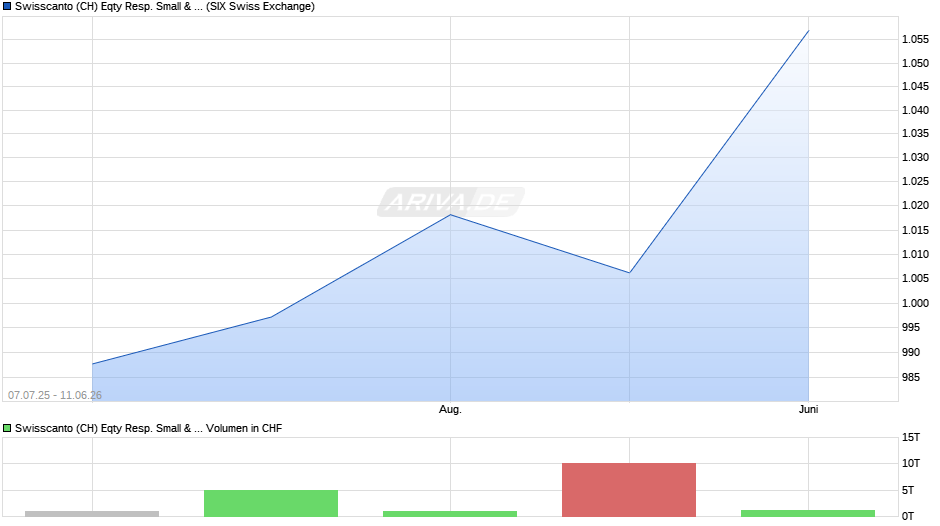Click the price chart title with SIX Swiss Exchange
The image size is (940, 526).
coord(165,7)
